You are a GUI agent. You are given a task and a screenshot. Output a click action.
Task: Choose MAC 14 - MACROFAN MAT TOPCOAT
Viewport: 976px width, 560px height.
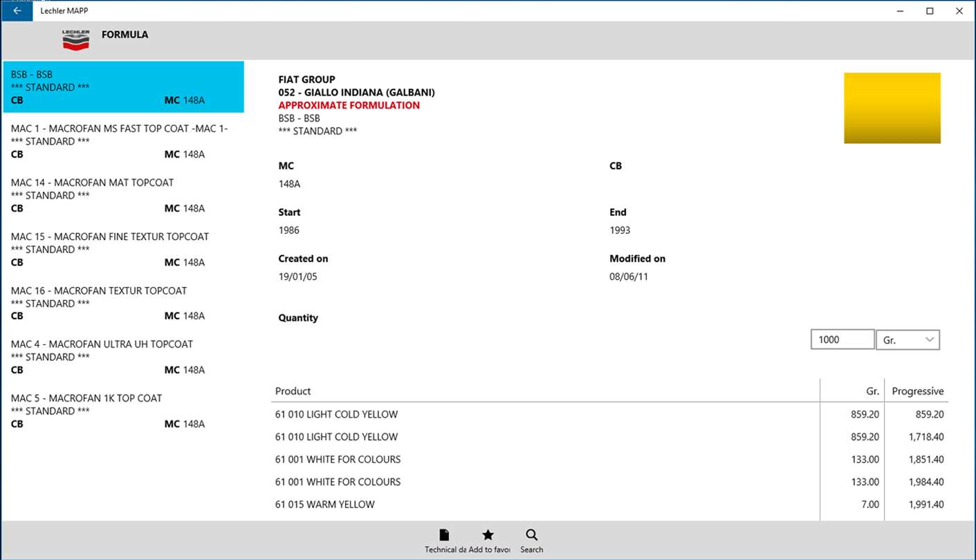[123, 195]
